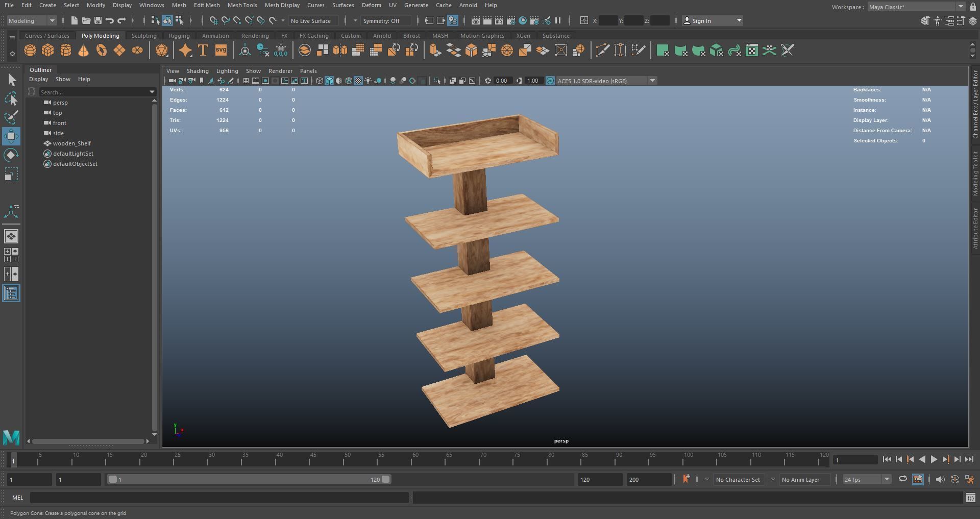Open the Channel Box / Layer Editor tab

pyautogui.click(x=974, y=105)
